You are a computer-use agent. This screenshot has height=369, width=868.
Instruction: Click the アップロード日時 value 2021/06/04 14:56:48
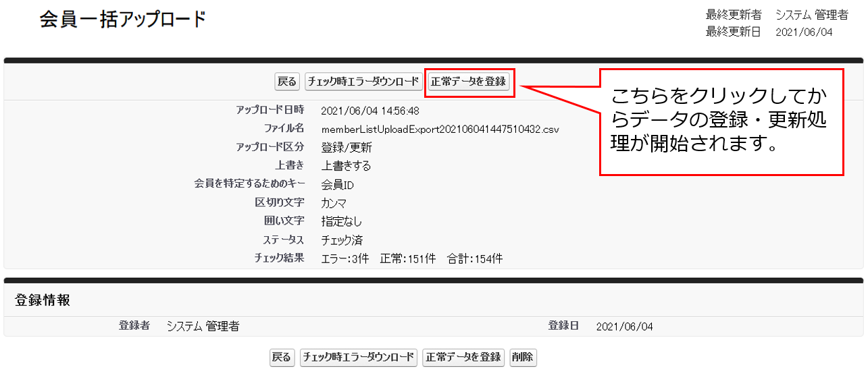(369, 111)
